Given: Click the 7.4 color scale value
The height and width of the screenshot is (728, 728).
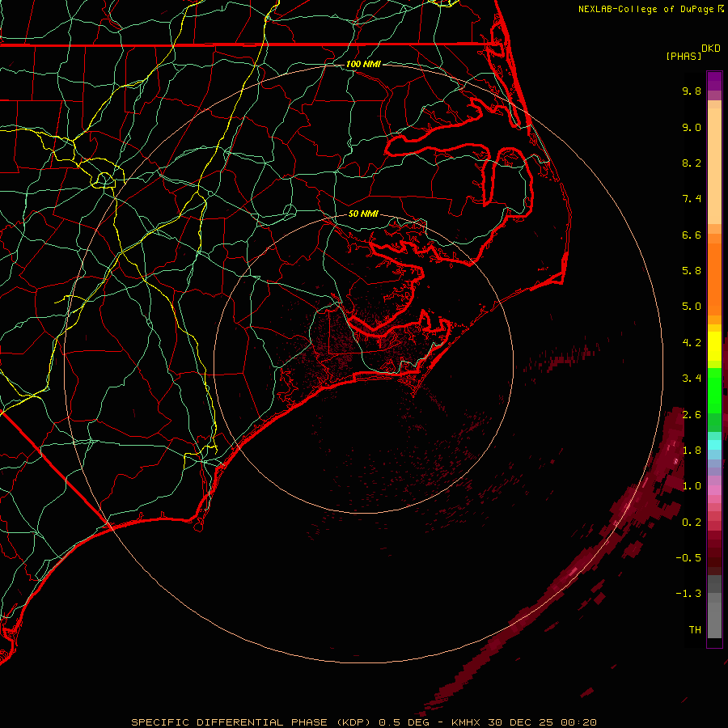Looking at the screenshot, I should (692, 199).
